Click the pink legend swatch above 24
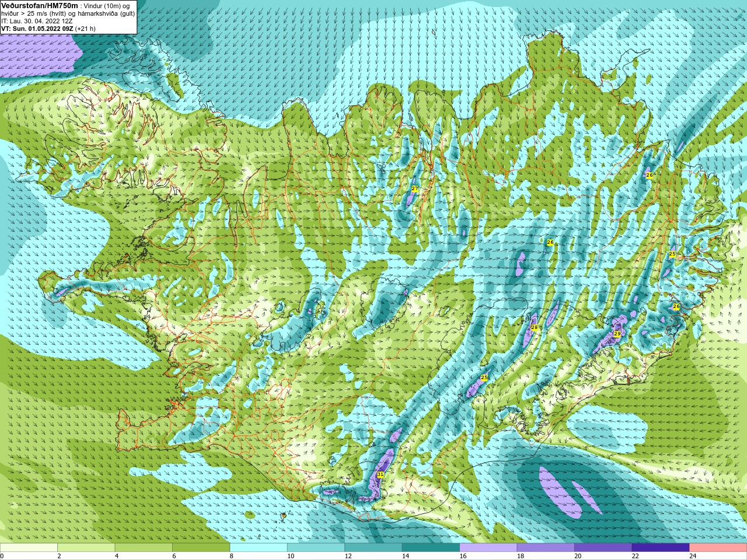Viewport: 747px width, 560px height. (718, 548)
